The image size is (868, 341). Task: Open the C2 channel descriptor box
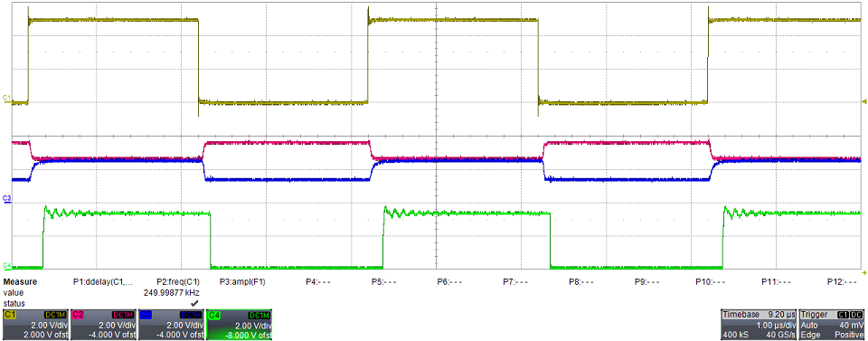coord(103,325)
